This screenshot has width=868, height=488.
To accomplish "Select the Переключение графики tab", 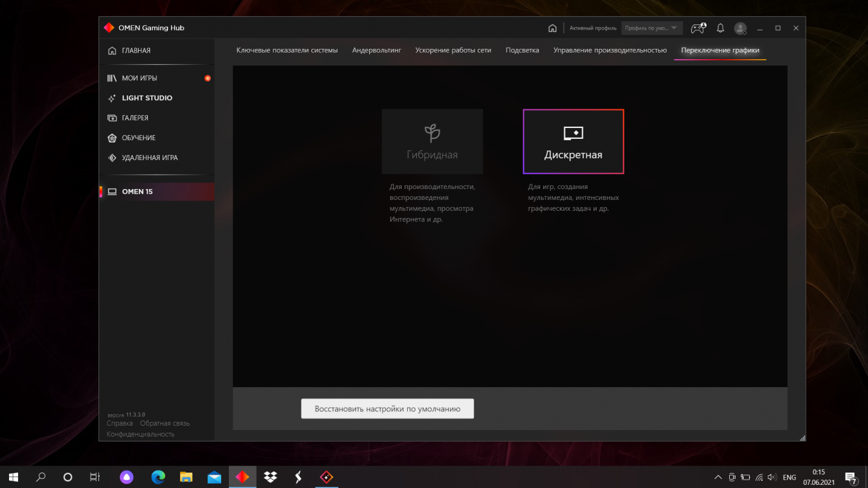I will coord(720,50).
